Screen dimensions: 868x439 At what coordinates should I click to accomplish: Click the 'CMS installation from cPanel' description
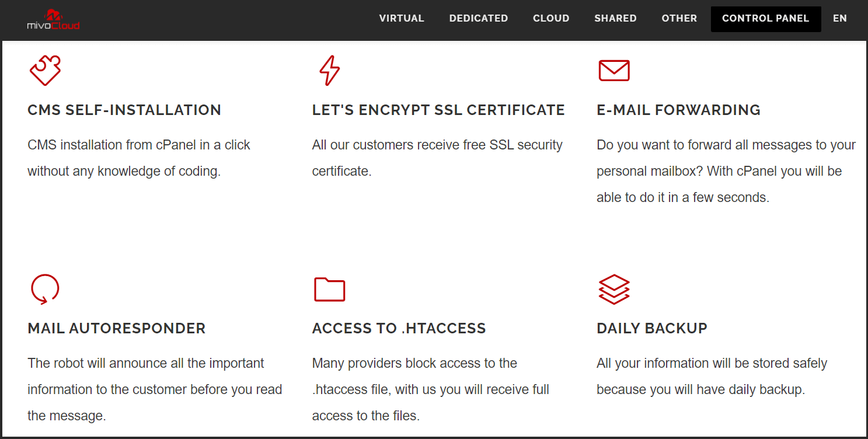pyautogui.click(x=139, y=158)
